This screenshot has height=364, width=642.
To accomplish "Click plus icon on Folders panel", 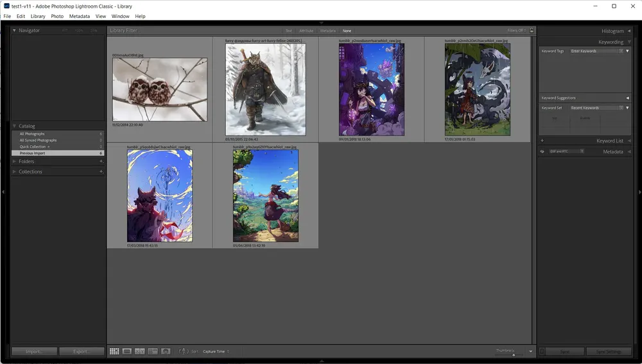I will pos(101,162).
